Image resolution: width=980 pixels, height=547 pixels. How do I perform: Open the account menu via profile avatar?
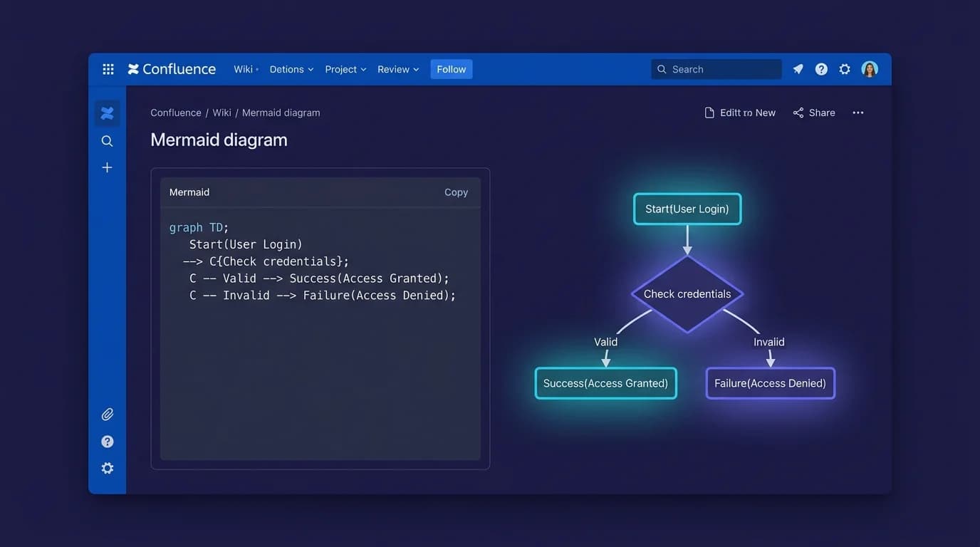tap(870, 68)
